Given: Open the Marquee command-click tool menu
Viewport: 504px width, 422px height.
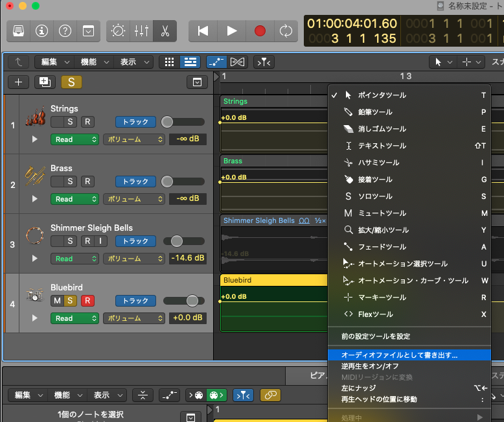Looking at the screenshot, I should (471, 62).
